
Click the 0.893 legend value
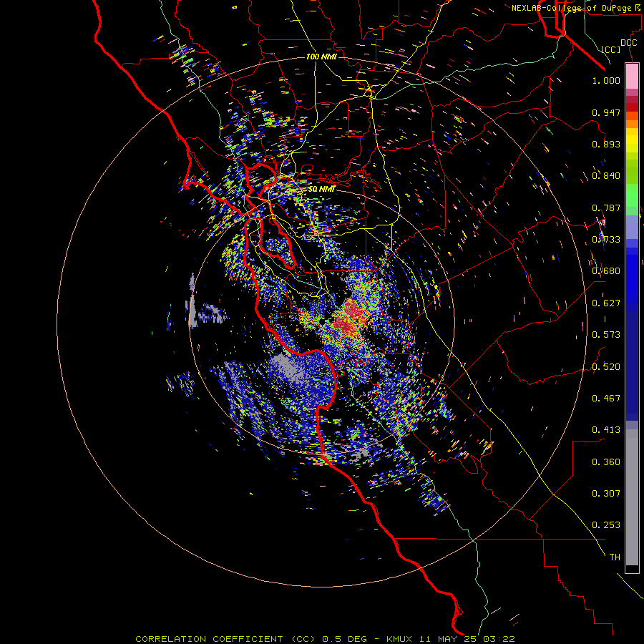(x=606, y=144)
